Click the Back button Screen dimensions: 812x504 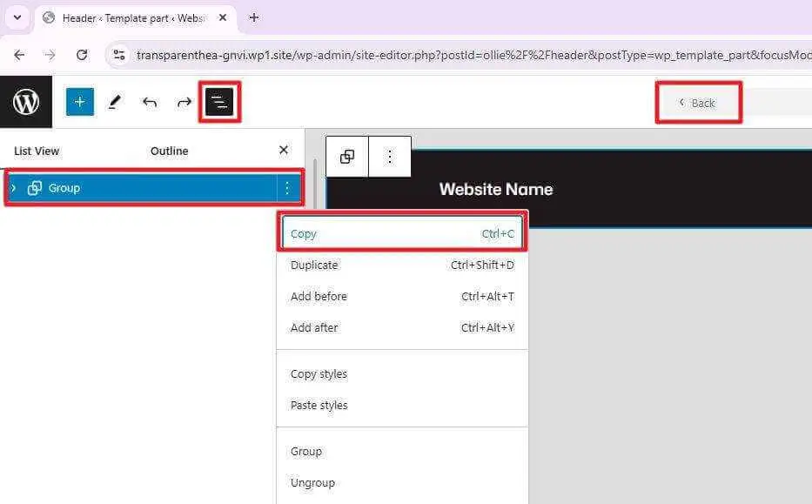[698, 103]
